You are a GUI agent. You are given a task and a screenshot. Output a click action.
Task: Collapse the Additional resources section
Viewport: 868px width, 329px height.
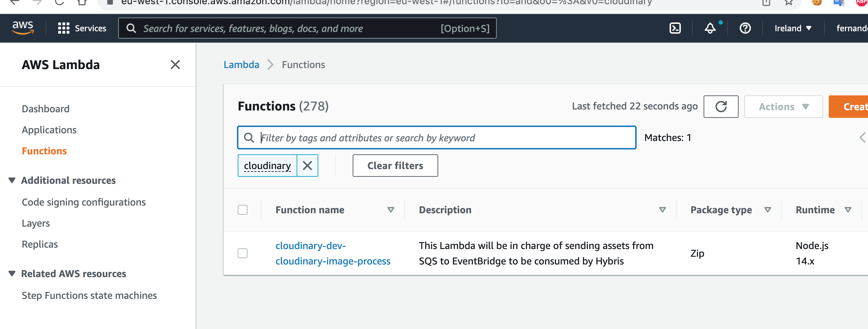click(x=12, y=180)
